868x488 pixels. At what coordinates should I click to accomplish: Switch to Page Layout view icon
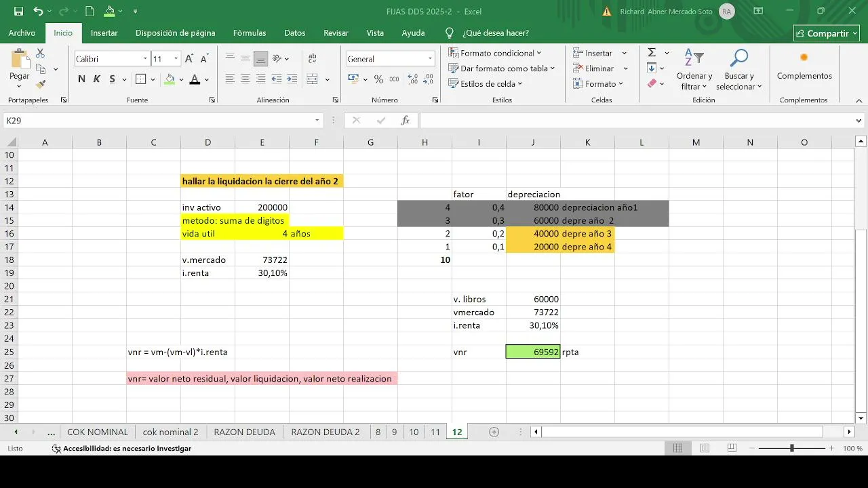tap(706, 448)
